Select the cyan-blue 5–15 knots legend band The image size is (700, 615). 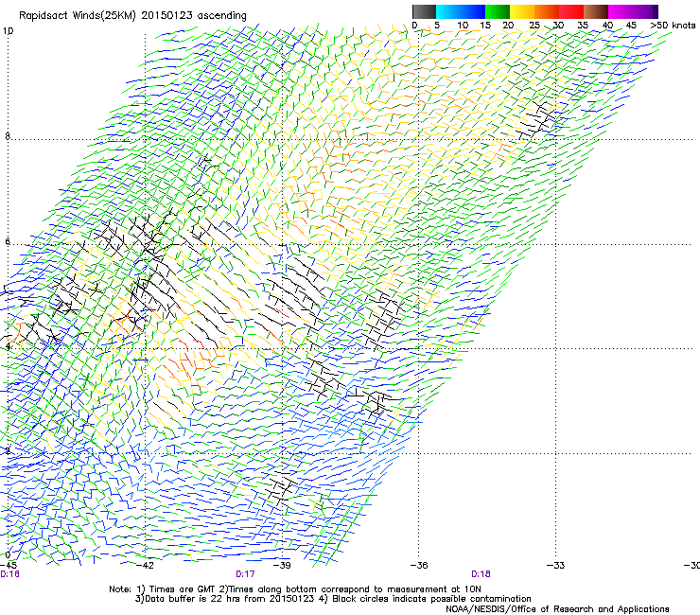(x=461, y=11)
